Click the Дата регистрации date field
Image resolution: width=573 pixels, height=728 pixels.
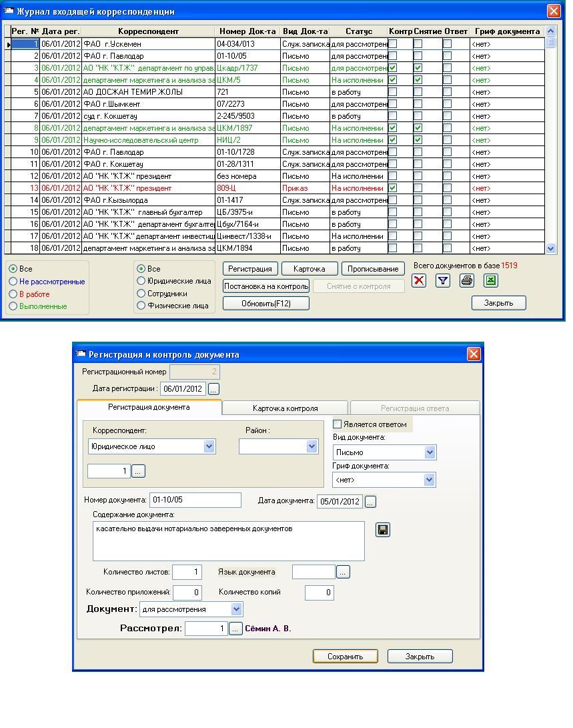(183, 389)
